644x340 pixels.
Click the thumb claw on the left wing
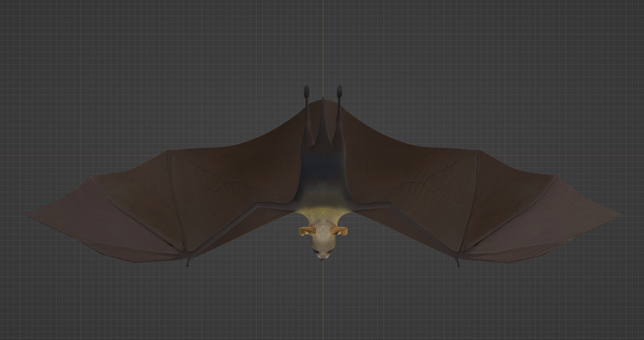click(x=188, y=263)
